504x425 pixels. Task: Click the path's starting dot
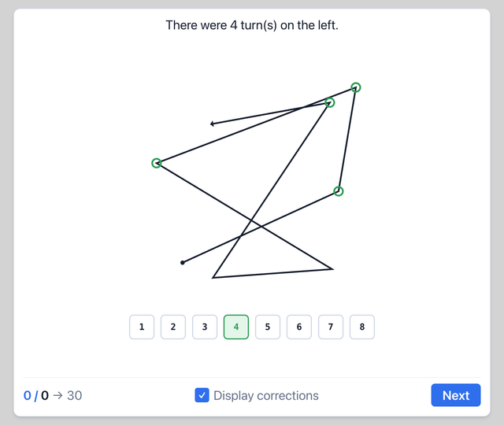click(x=183, y=262)
